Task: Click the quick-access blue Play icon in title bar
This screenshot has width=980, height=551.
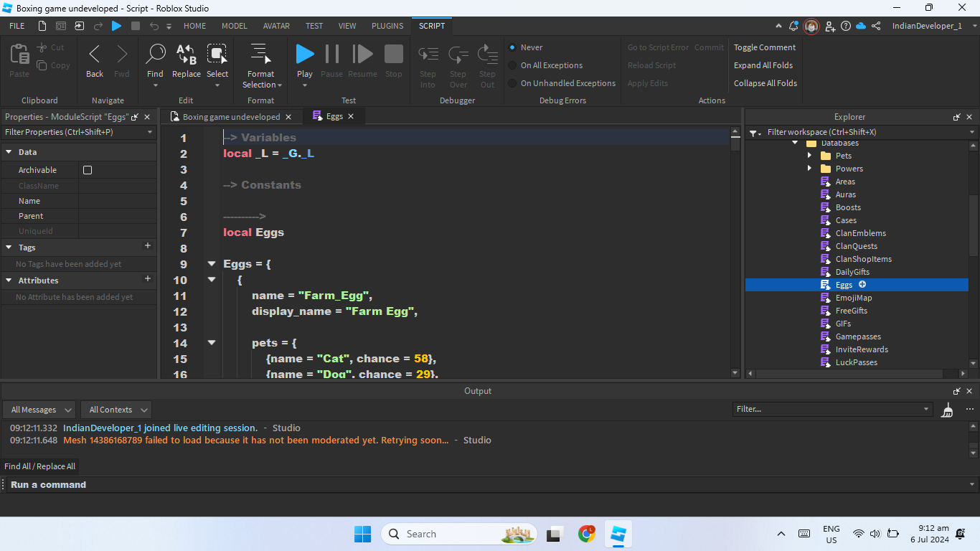Action: 116,26
